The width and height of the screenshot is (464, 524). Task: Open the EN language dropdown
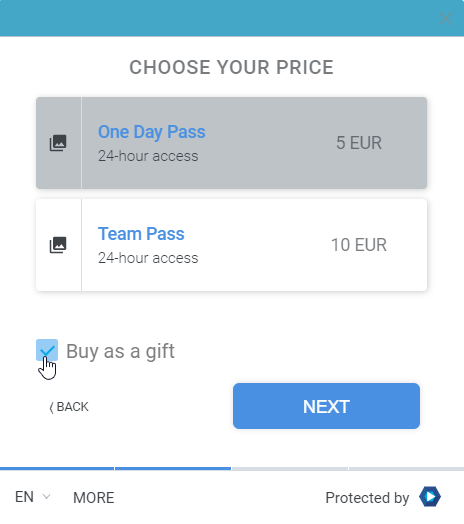click(x=32, y=497)
